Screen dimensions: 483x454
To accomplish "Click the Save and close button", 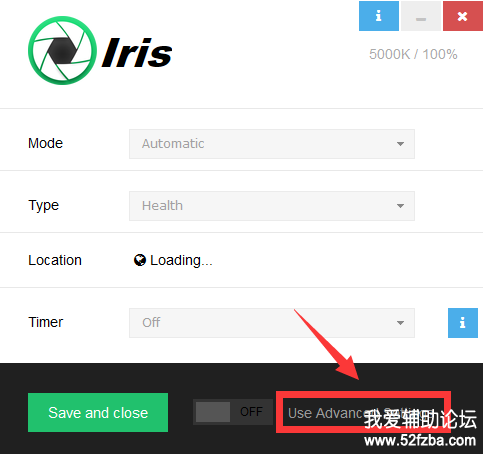I will click(x=98, y=413).
